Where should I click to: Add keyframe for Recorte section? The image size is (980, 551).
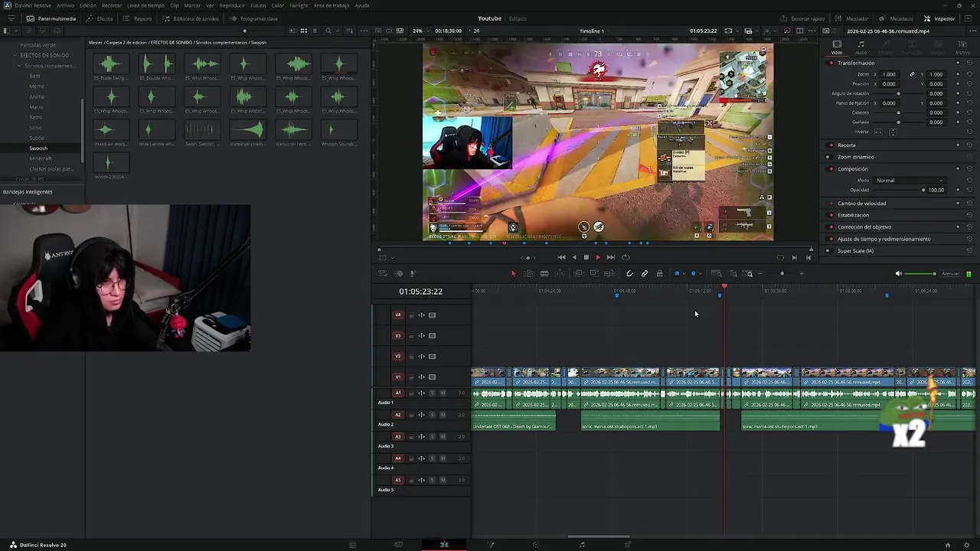tap(958, 145)
